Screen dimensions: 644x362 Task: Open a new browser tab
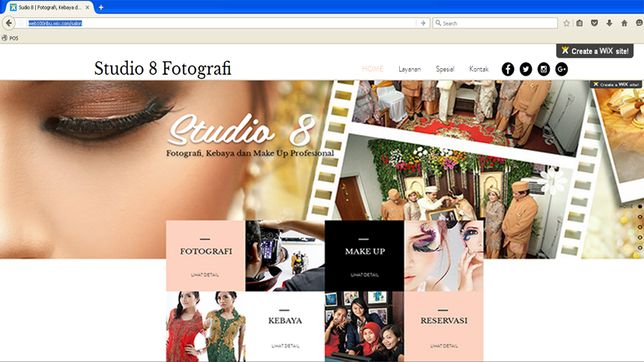pyautogui.click(x=101, y=7)
